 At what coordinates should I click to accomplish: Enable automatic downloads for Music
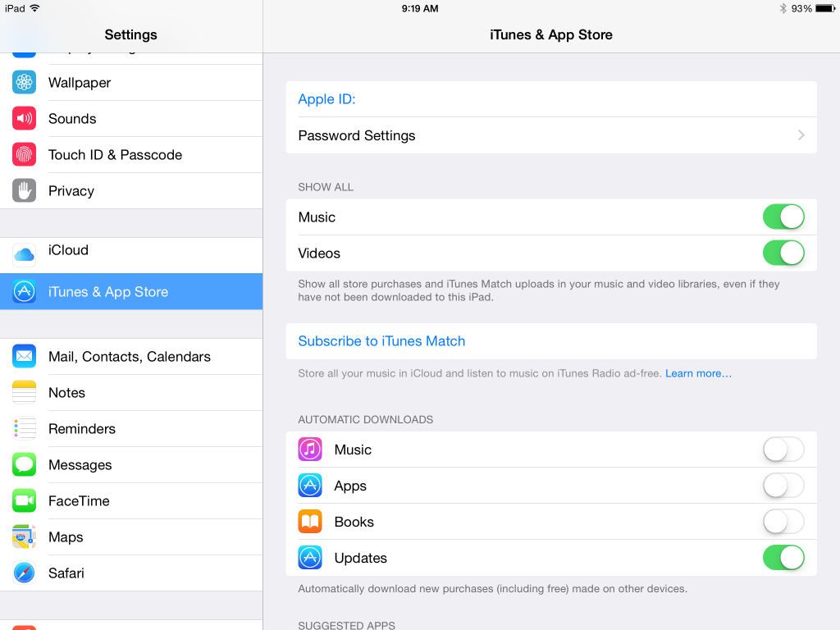click(x=783, y=450)
